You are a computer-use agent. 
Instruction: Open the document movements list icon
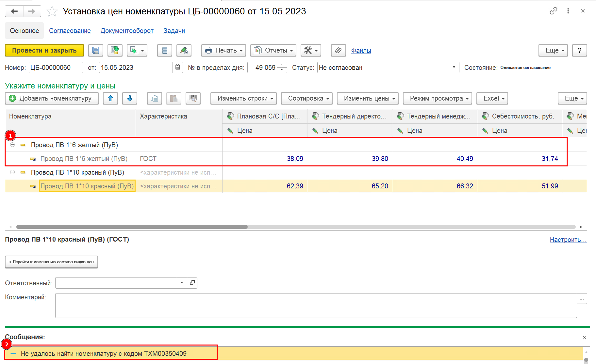coord(165,50)
